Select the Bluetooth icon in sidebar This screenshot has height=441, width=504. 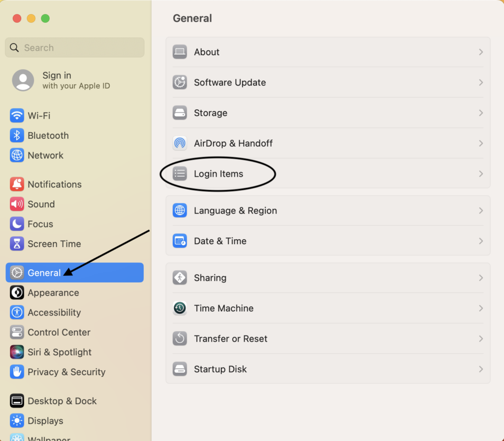(x=17, y=135)
